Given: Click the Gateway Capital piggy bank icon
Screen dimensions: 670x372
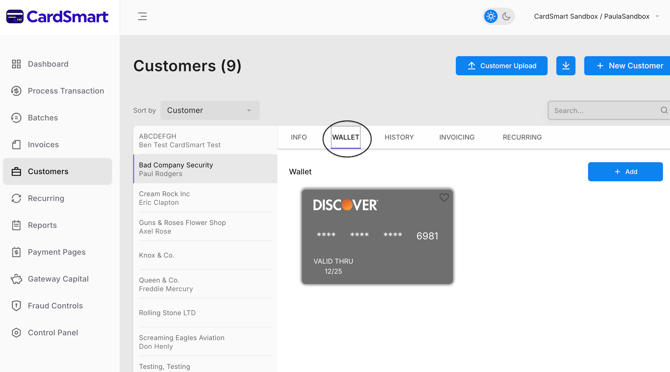Looking at the screenshot, I should point(16,279).
